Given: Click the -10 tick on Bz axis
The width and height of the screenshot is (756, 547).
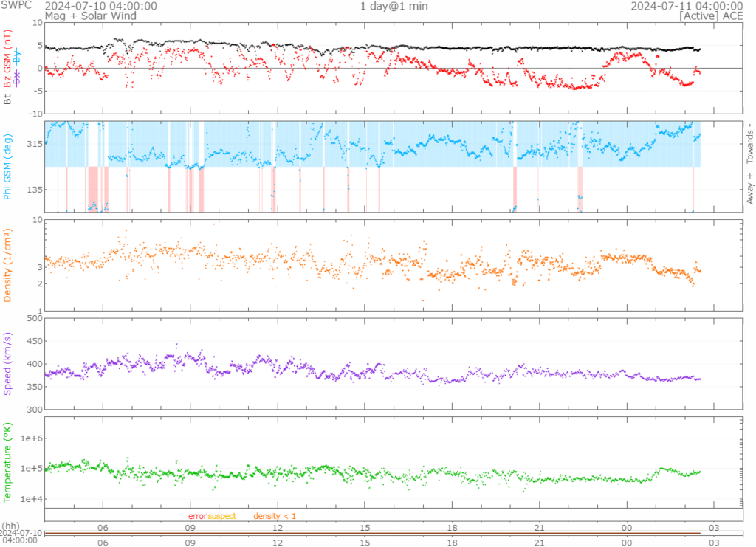Looking at the screenshot, I should pyautogui.click(x=35, y=114).
